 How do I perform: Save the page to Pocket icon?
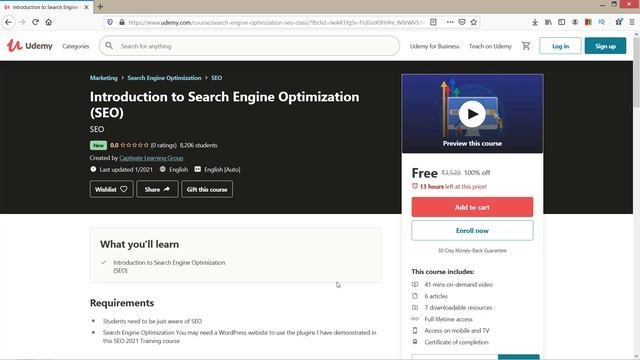(x=462, y=22)
